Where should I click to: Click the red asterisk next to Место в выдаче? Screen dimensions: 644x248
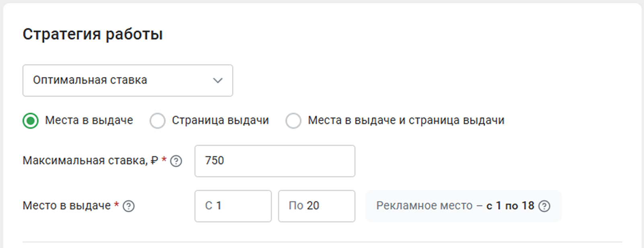coord(117,205)
